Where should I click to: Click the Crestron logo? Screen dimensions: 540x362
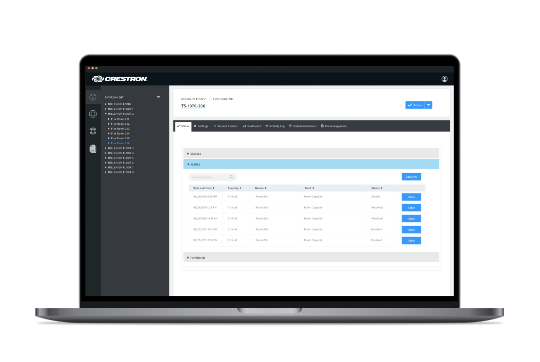pyautogui.click(x=119, y=79)
